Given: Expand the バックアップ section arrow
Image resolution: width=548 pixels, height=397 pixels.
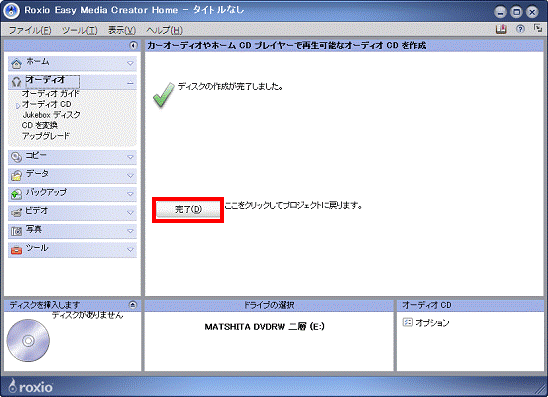Looking at the screenshot, I should click(130, 194).
